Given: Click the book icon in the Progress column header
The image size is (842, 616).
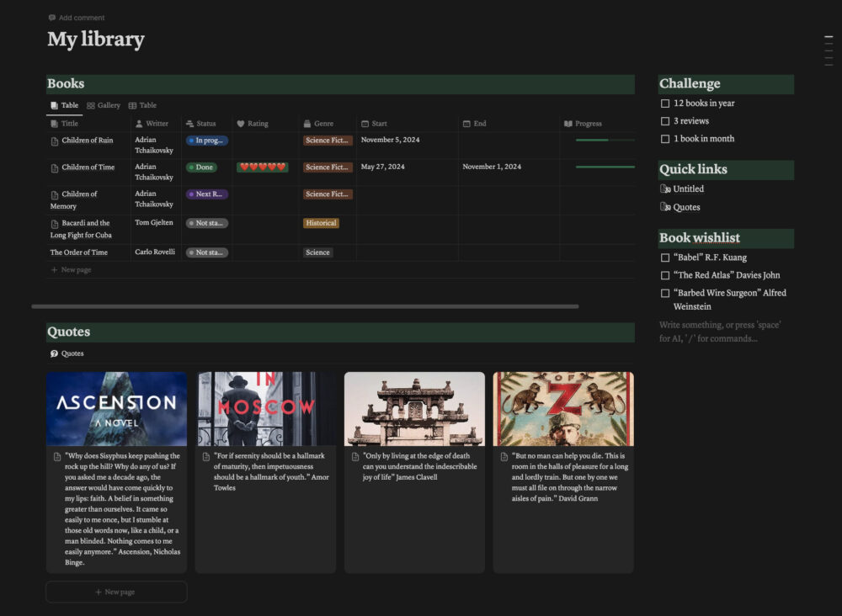Looking at the screenshot, I should coord(568,123).
